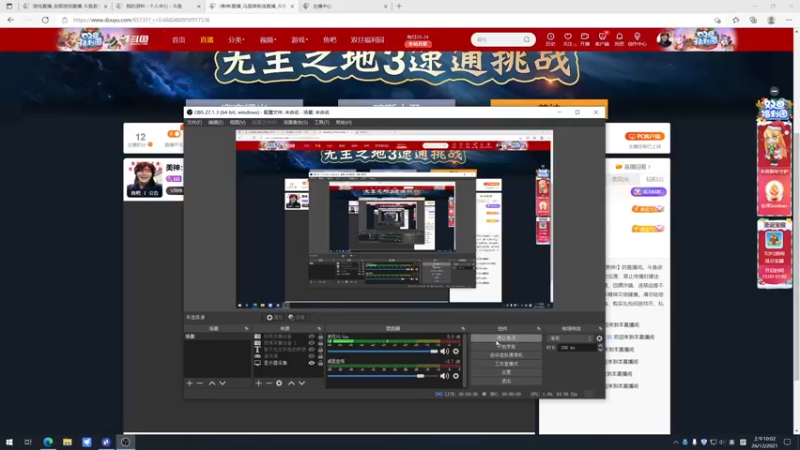Click the 启动虚拟摄像机 button
The height and width of the screenshot is (450, 800).
[x=506, y=355]
